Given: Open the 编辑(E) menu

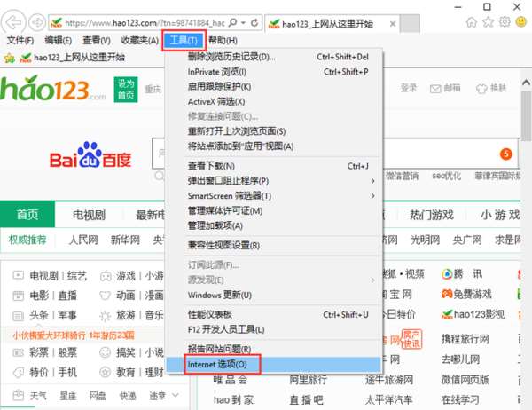Looking at the screenshot, I should tap(58, 41).
